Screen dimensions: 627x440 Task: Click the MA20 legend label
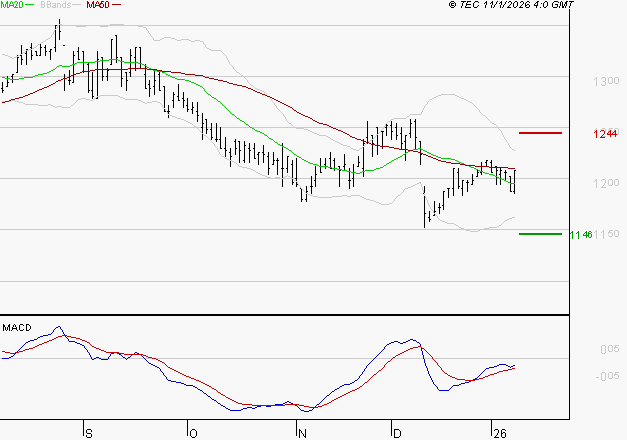(12, 5)
